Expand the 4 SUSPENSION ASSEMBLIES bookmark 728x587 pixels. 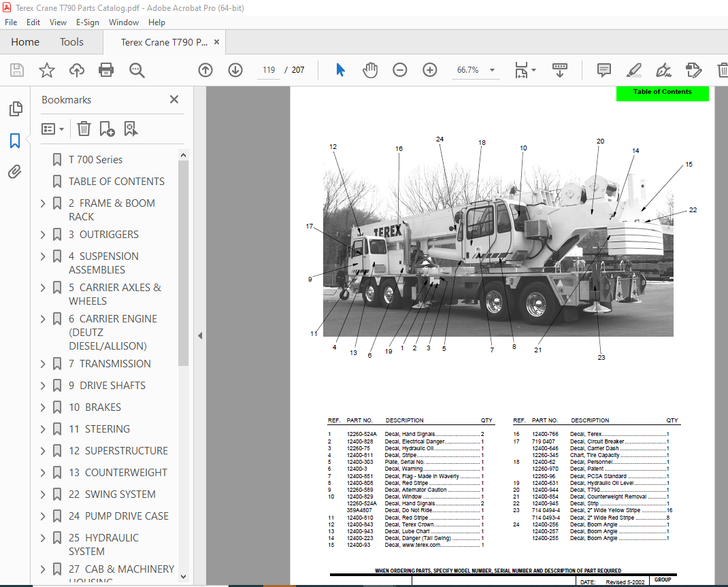[x=43, y=256]
